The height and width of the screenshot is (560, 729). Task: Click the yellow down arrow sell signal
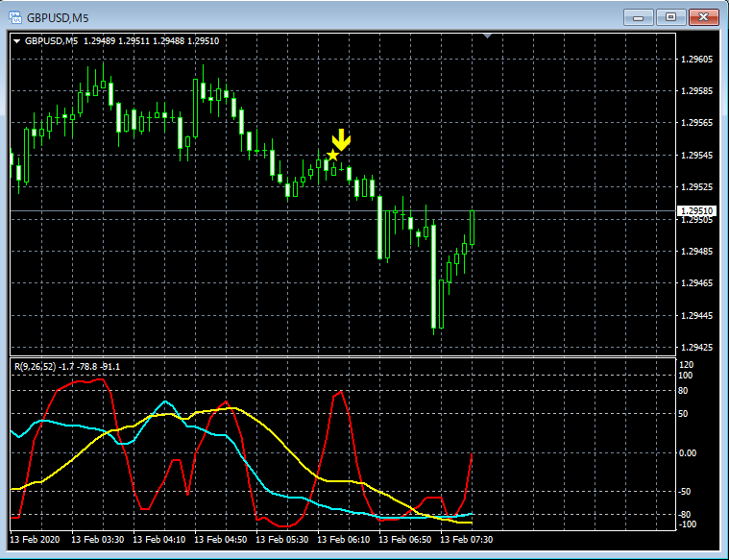[341, 139]
